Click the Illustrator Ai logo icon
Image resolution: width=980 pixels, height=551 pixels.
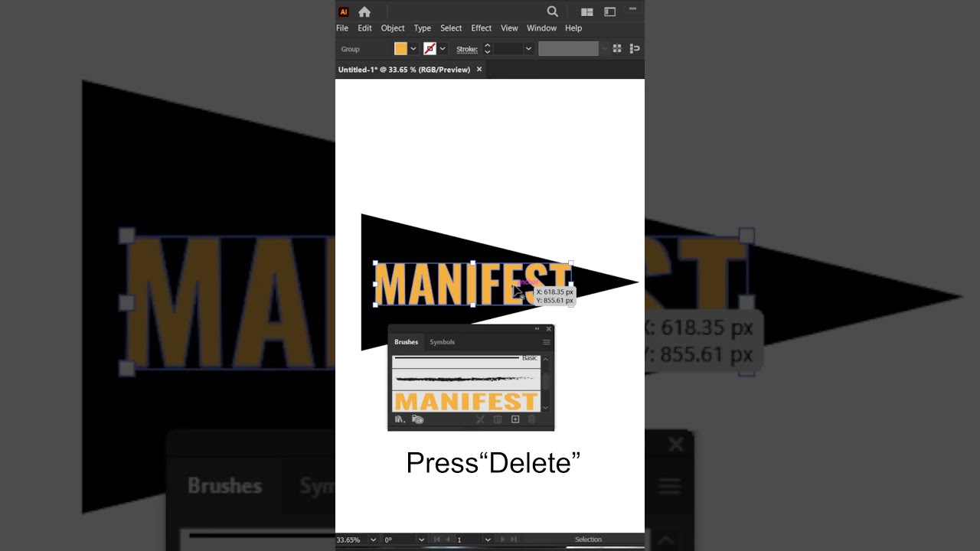(x=344, y=11)
